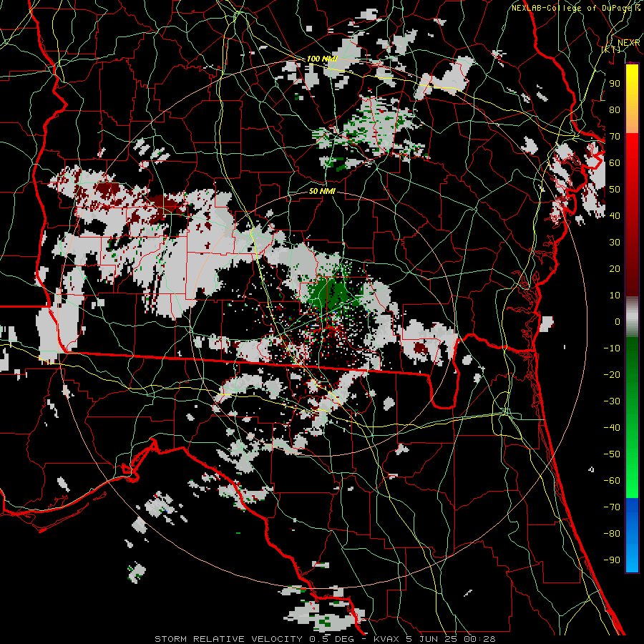Click the -10 value on the velocity scale
Viewport: 644px width, 644px height.
click(612, 348)
